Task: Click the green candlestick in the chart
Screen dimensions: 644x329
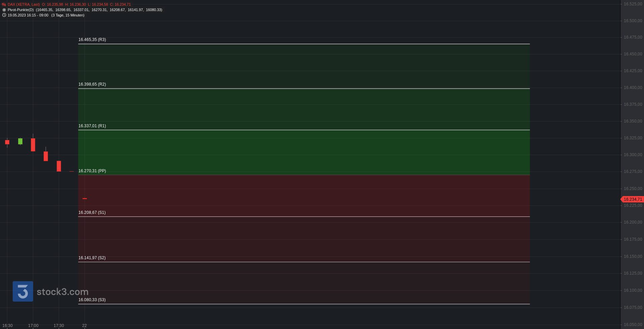Action: (20, 141)
